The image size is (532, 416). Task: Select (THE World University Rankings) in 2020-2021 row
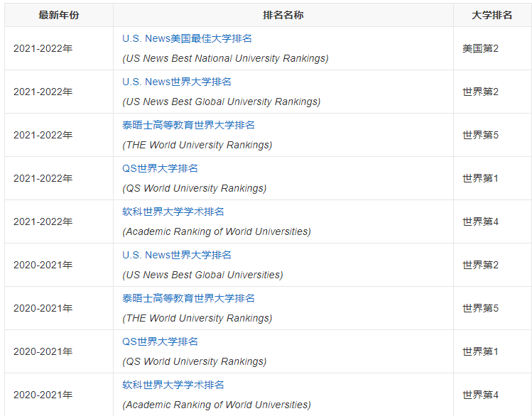pos(197,318)
